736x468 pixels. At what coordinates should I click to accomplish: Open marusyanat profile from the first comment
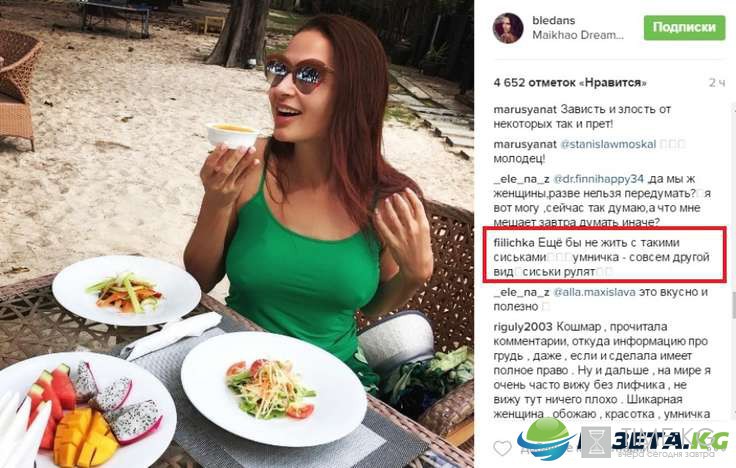[525, 109]
